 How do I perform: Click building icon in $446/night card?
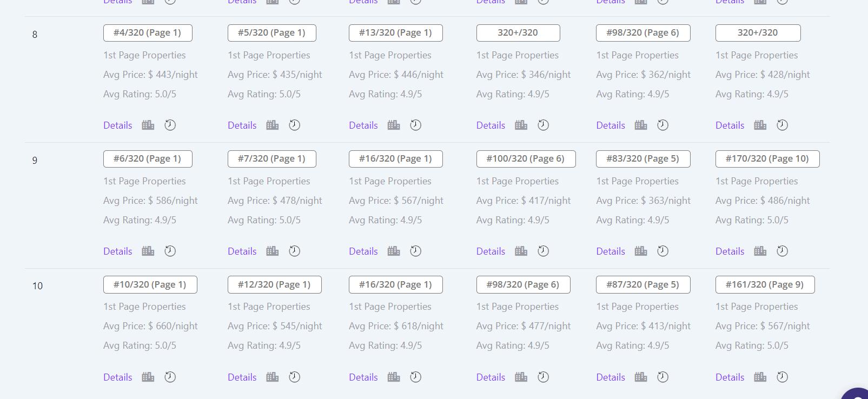(394, 125)
